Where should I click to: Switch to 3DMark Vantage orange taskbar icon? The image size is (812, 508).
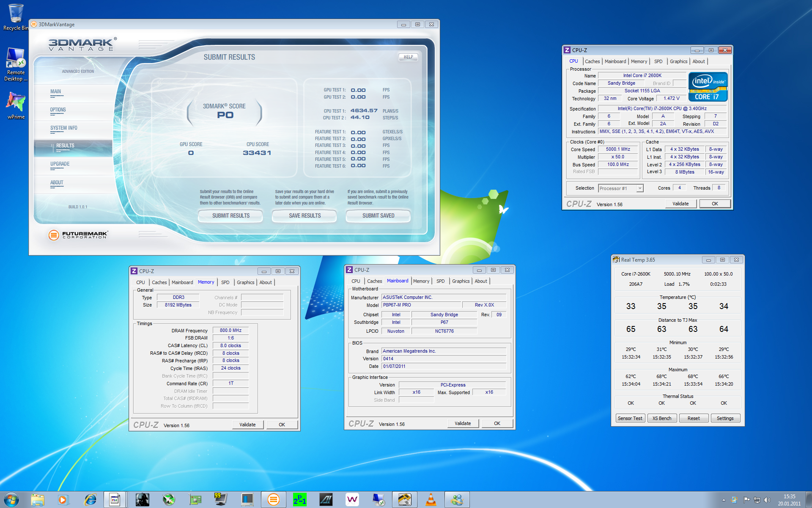click(x=273, y=500)
